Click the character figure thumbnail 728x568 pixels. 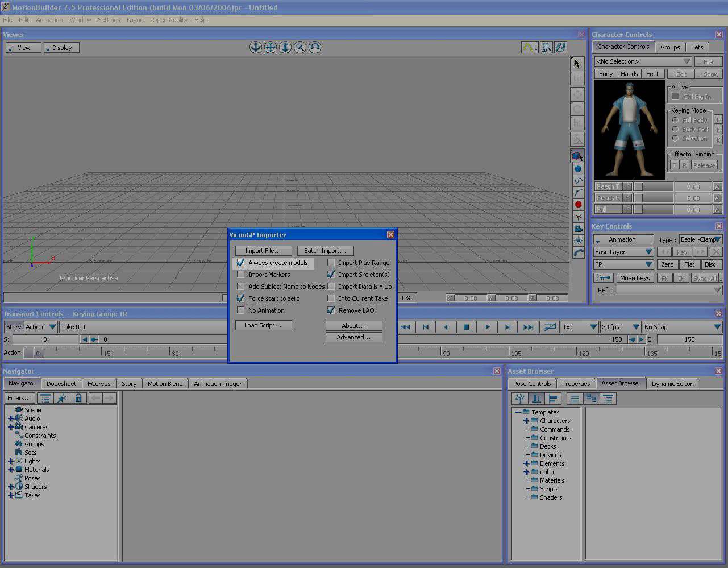(x=629, y=130)
